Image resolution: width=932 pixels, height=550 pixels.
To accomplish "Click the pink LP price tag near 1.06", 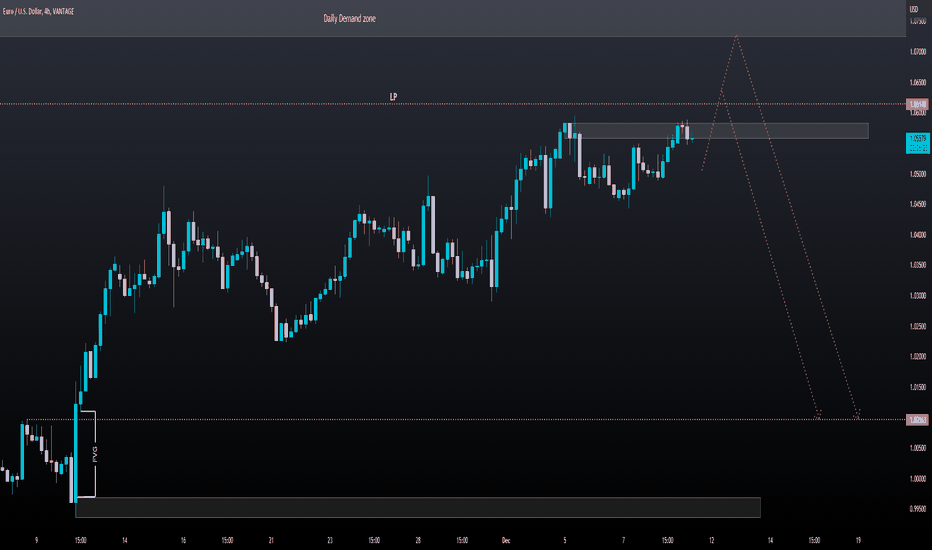I will [x=918, y=104].
